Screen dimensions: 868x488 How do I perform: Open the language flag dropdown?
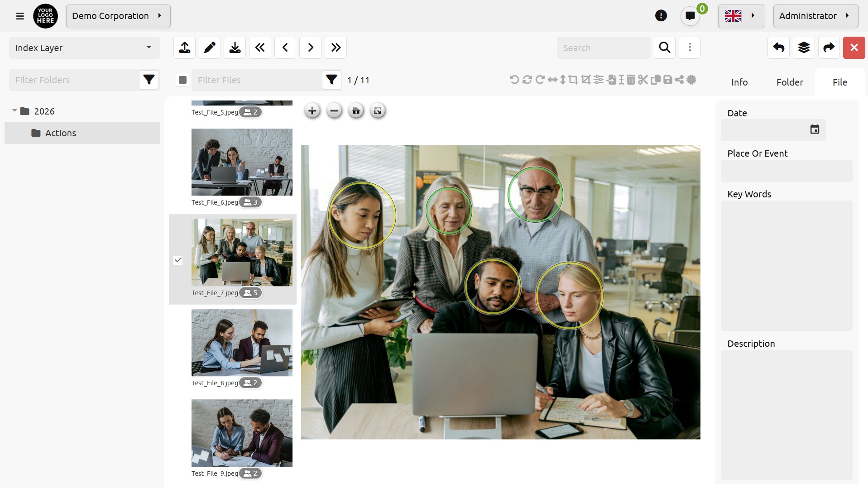coord(741,16)
